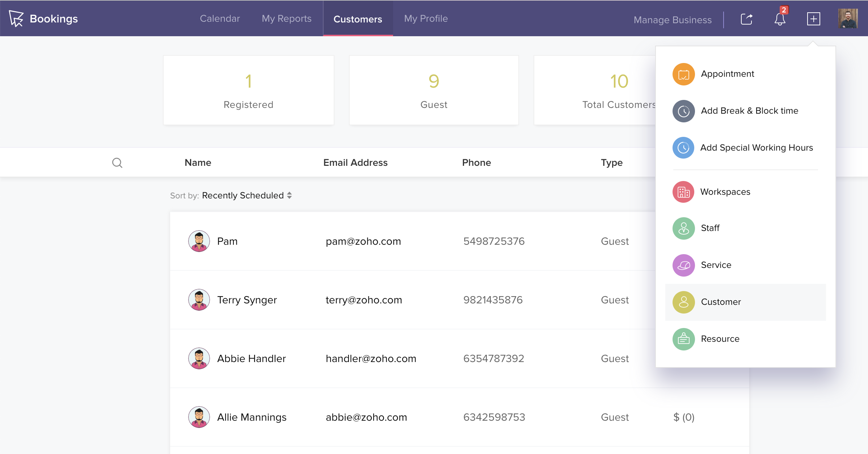Switch to the Calendar tab

point(220,18)
